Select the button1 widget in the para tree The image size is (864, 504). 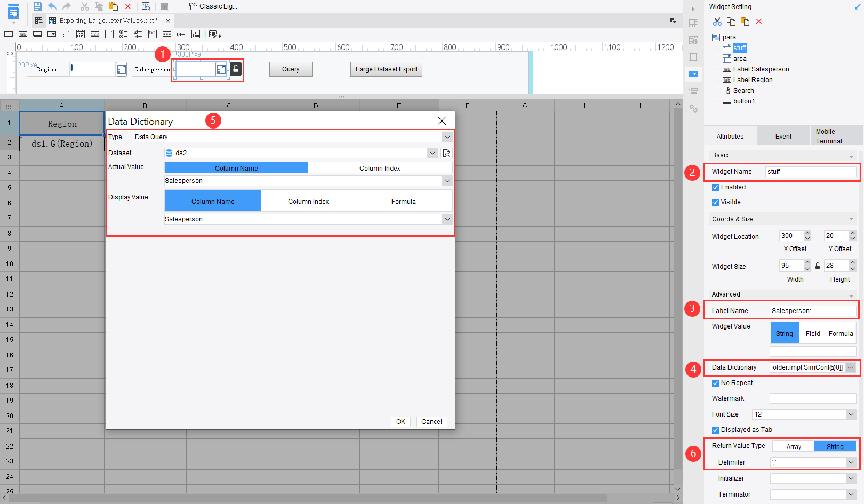pyautogui.click(x=743, y=101)
